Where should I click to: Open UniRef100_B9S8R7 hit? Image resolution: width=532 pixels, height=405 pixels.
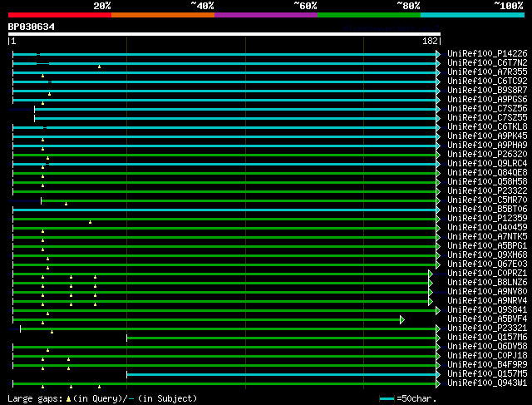tap(487, 91)
